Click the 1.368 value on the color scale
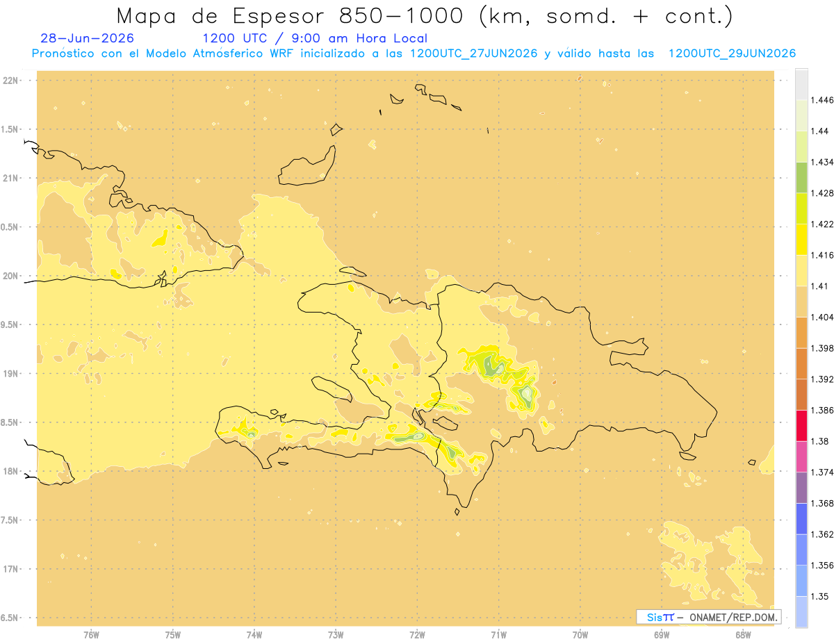The width and height of the screenshot is (834, 644). (823, 503)
